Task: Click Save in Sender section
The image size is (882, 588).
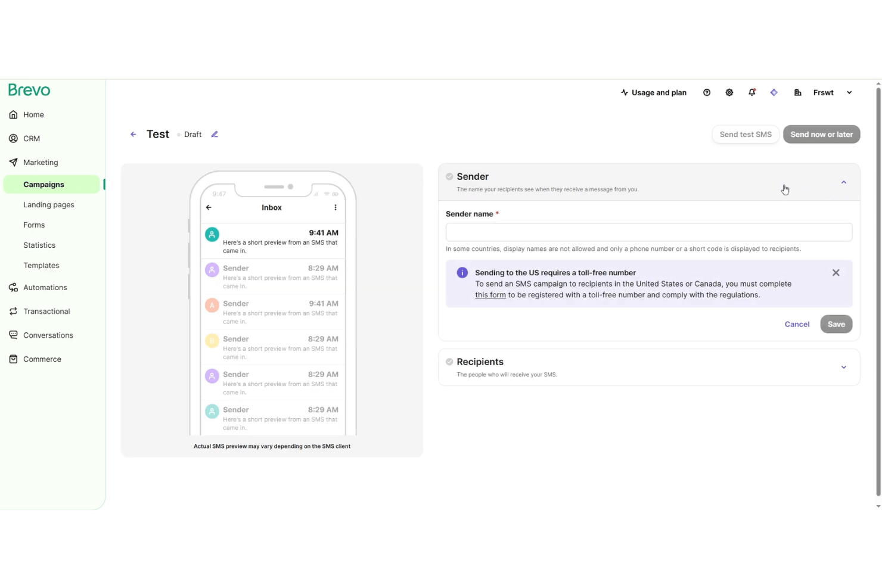Action: pos(836,324)
